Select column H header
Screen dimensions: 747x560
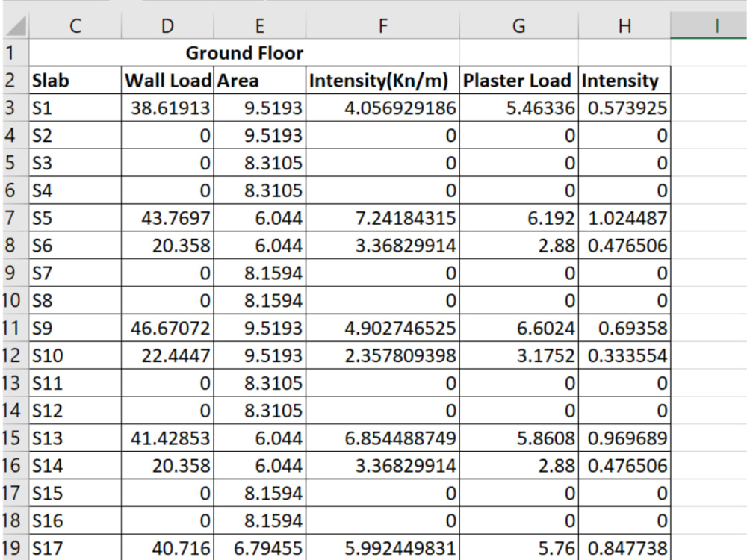[x=624, y=25]
